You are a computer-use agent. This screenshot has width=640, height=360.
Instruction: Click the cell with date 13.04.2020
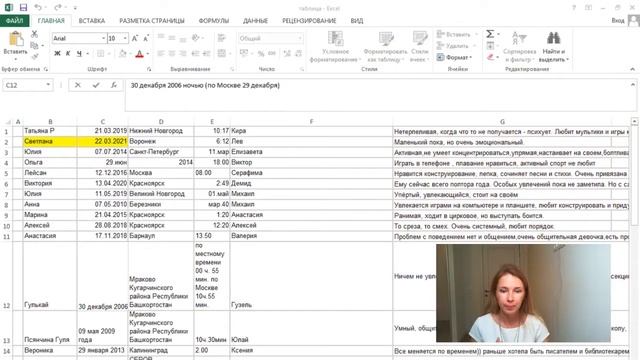(x=102, y=183)
